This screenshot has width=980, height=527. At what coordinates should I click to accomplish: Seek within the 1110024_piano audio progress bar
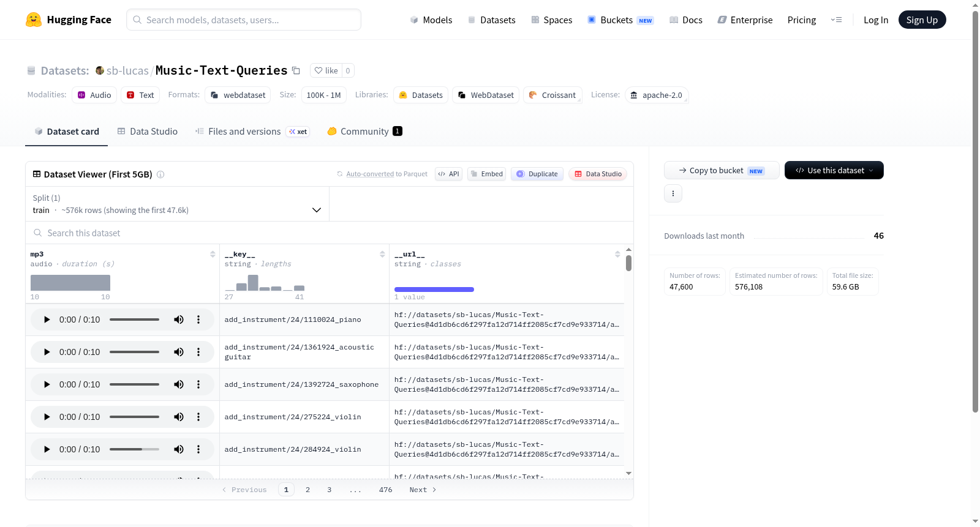[134, 320]
